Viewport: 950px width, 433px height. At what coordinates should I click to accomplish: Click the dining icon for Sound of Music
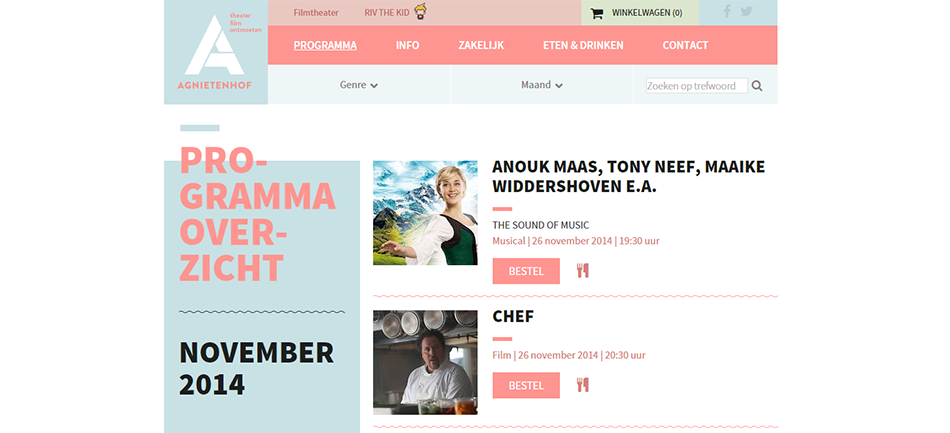pos(583,271)
